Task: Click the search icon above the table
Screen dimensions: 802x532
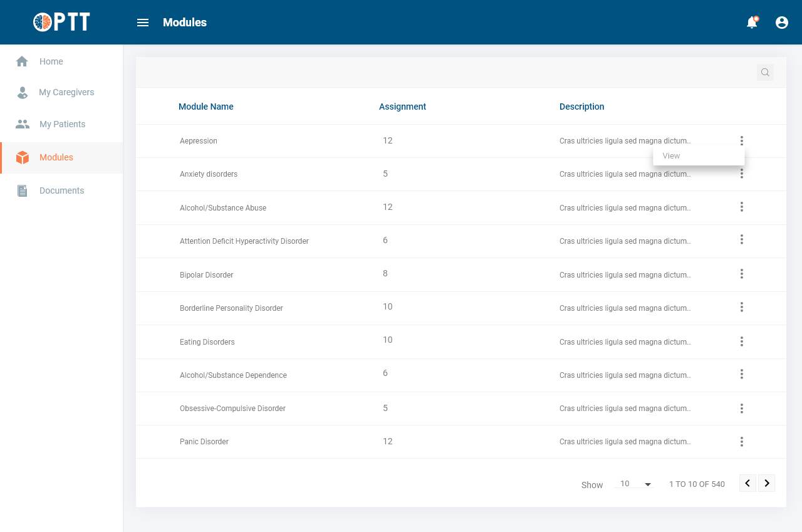Action: 765,73
